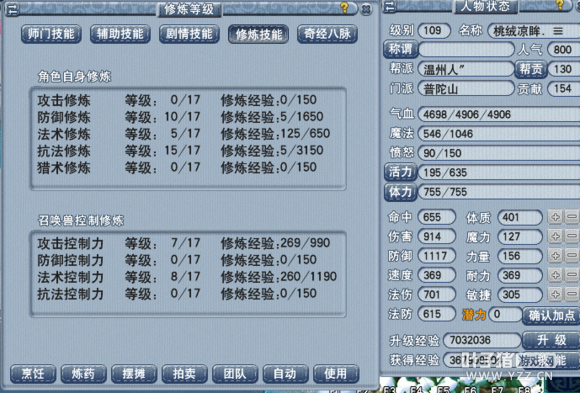Click the 愤怒 bar 90/150

(x=499, y=153)
